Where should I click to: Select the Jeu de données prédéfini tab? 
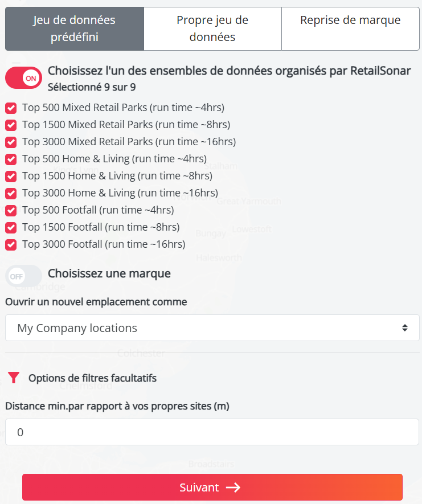(74, 28)
